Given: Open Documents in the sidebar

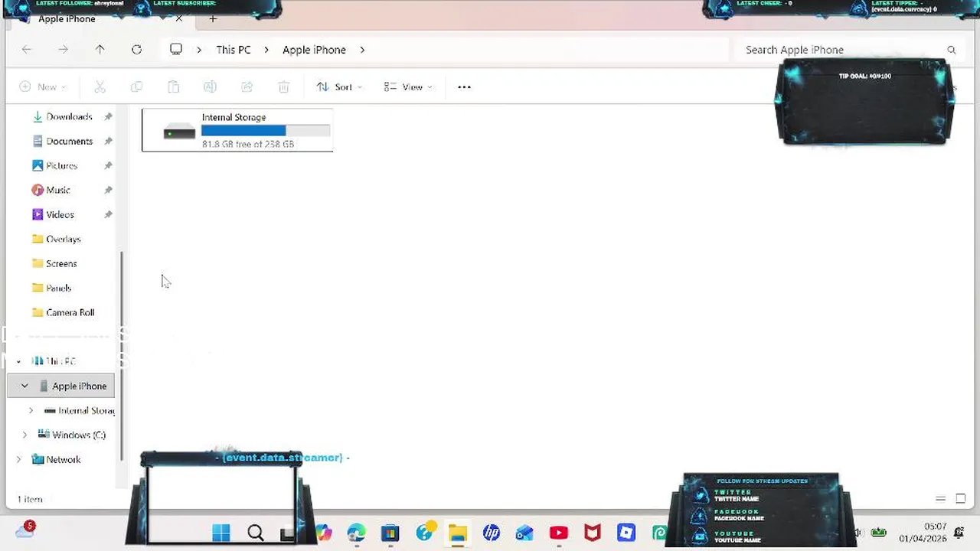Looking at the screenshot, I should click(69, 142).
